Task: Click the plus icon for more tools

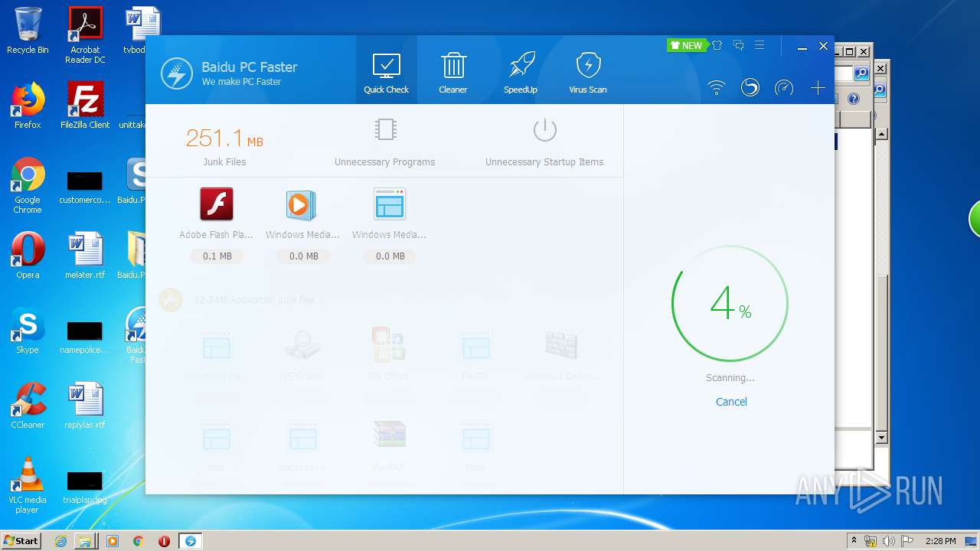Action: [818, 88]
